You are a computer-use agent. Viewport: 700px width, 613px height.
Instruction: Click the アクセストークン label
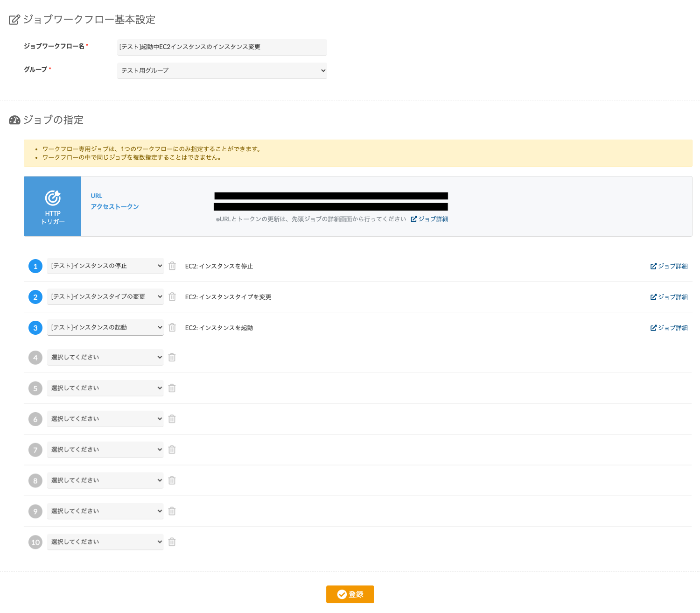(x=115, y=206)
